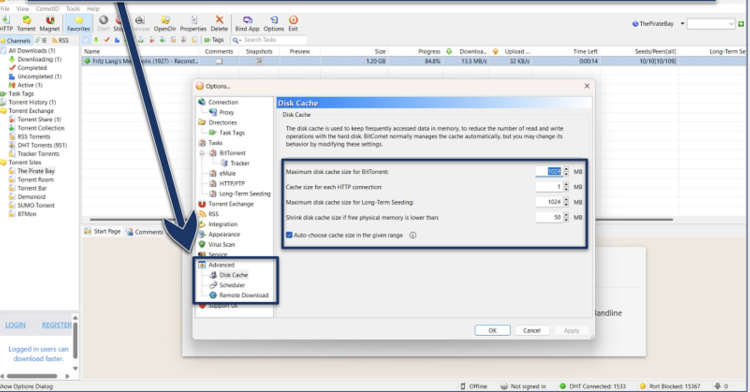Click the Torrent toolbar icon
The height and width of the screenshot is (392, 750).
tap(26, 23)
